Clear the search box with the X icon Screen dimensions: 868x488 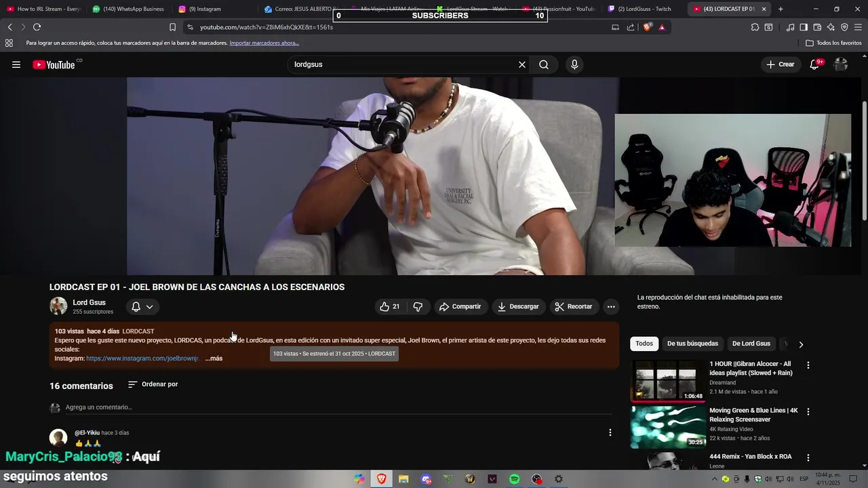click(522, 64)
